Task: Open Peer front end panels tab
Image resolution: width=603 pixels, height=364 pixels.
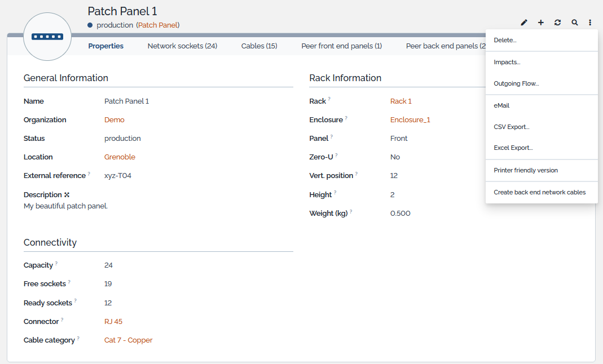Action: coord(341,46)
